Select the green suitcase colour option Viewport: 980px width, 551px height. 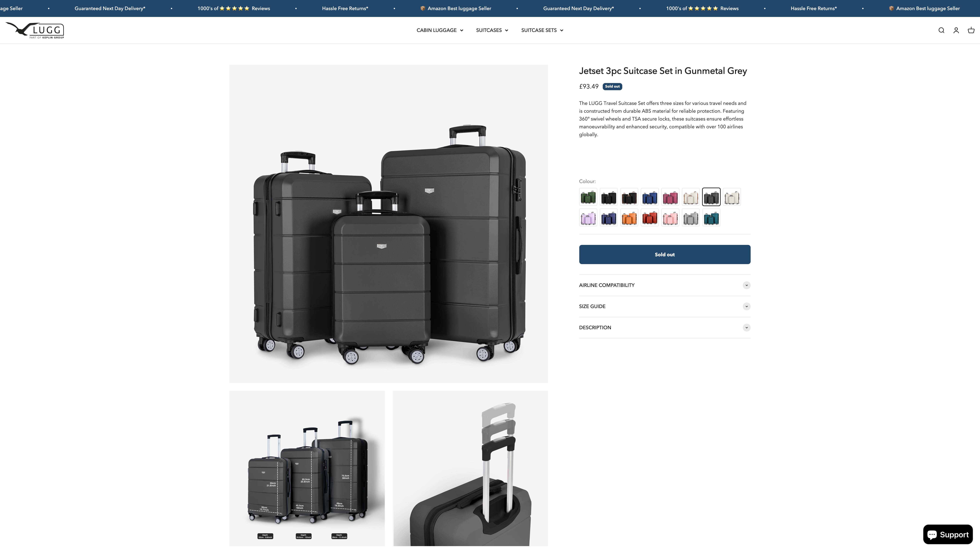[x=588, y=197]
